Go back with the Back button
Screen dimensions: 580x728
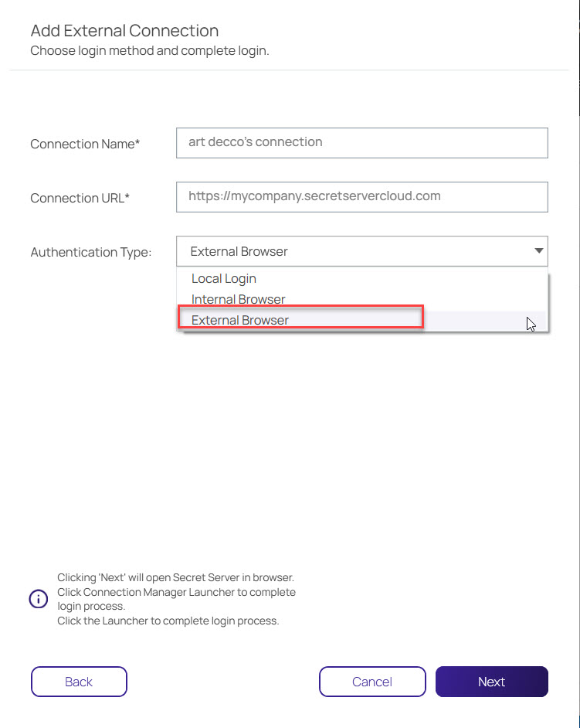point(79,682)
